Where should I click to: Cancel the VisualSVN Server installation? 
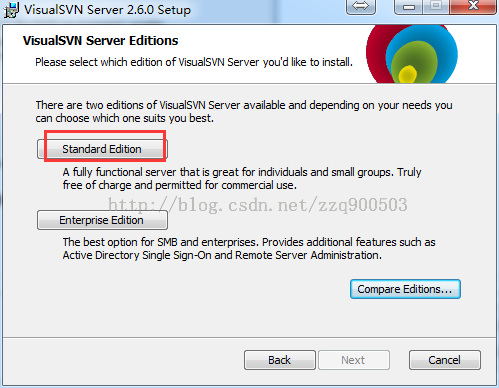[445, 360]
